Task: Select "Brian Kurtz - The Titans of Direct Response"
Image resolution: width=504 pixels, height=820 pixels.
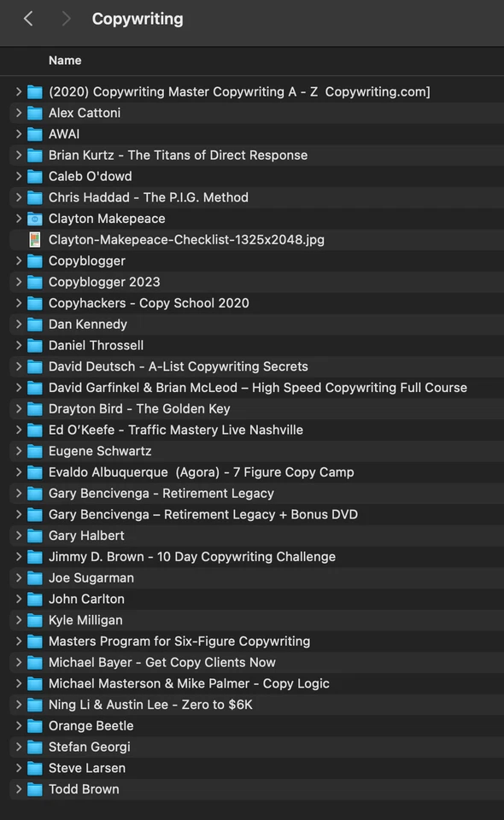Action: (x=178, y=155)
